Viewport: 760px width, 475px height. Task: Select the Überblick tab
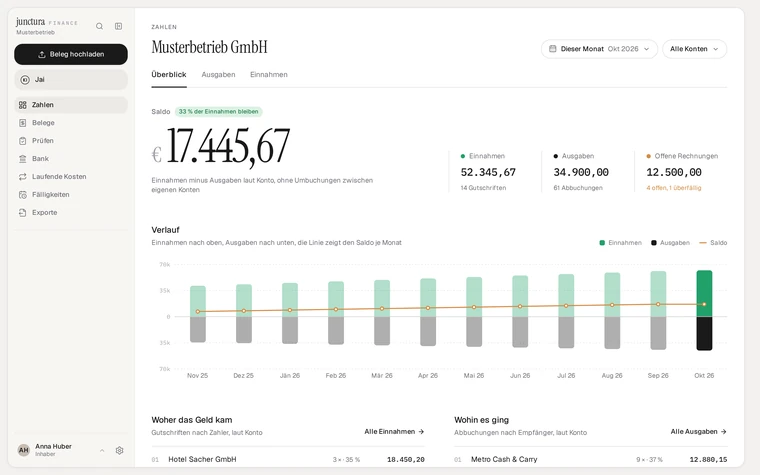(169, 75)
